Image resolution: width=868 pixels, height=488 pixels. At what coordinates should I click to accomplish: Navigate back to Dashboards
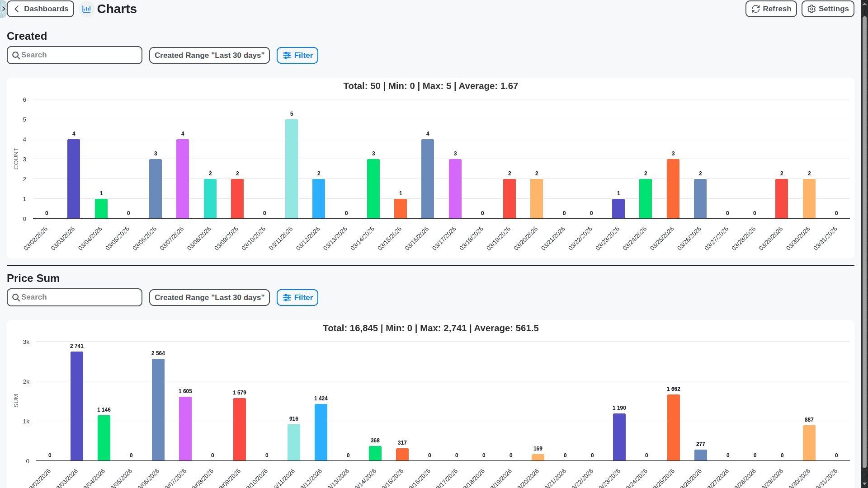click(40, 9)
